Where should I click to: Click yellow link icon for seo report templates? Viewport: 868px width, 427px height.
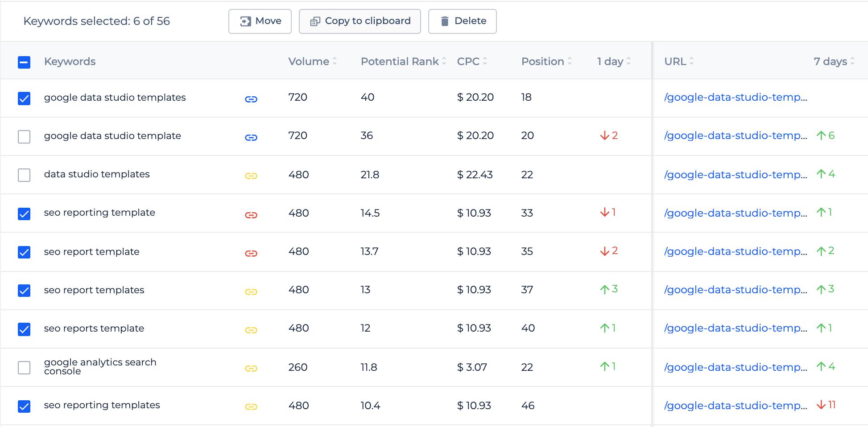click(251, 292)
